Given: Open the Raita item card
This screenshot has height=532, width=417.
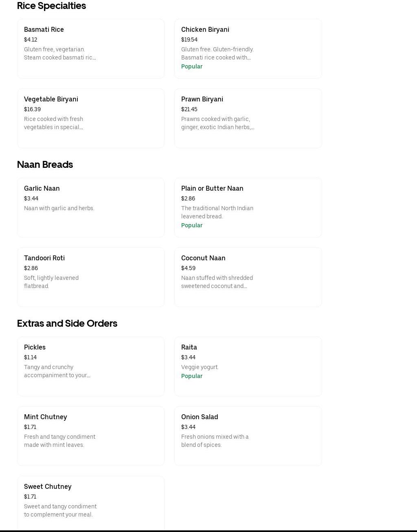Looking at the screenshot, I should 248,366.
